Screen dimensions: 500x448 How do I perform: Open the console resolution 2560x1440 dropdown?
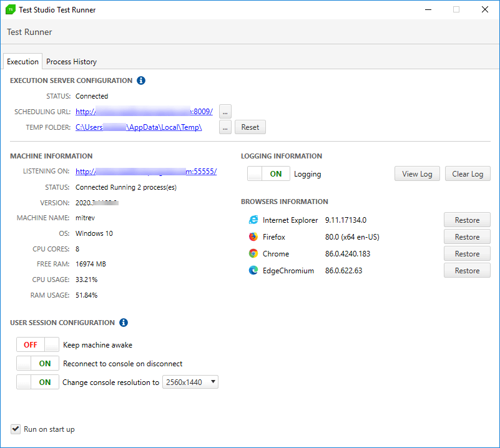[190, 382]
